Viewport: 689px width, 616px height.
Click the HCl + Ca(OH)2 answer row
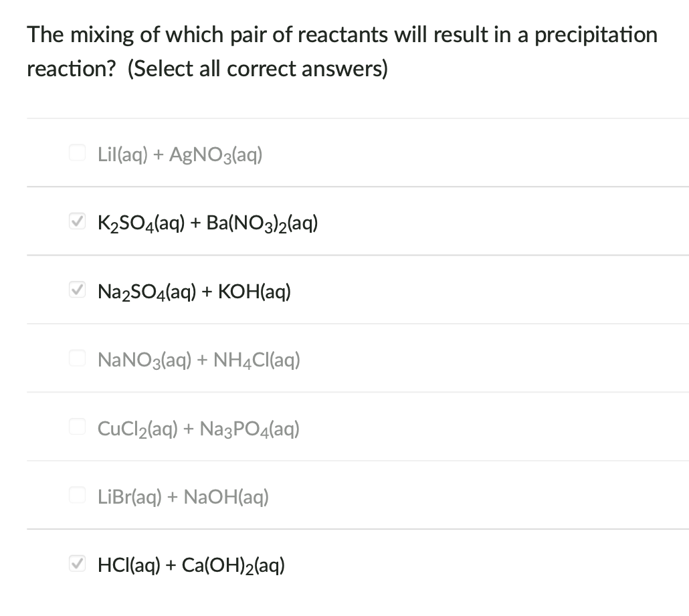pyautogui.click(x=191, y=565)
